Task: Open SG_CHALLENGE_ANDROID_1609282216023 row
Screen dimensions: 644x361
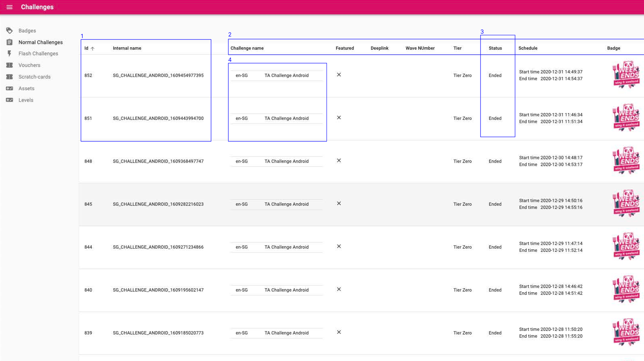Action: coord(158,204)
